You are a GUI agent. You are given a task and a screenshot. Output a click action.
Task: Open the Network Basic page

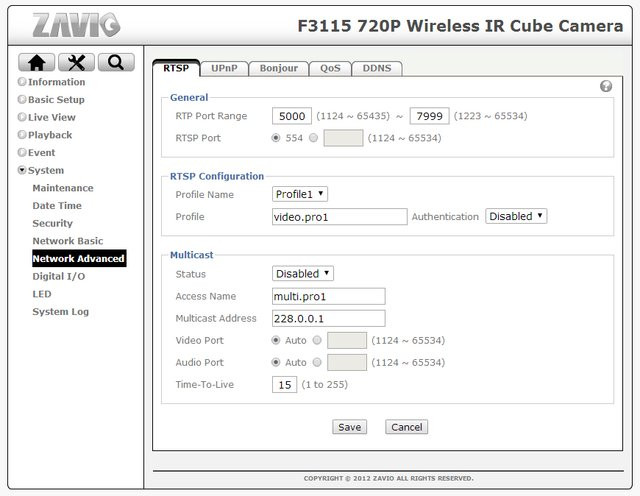tap(68, 241)
